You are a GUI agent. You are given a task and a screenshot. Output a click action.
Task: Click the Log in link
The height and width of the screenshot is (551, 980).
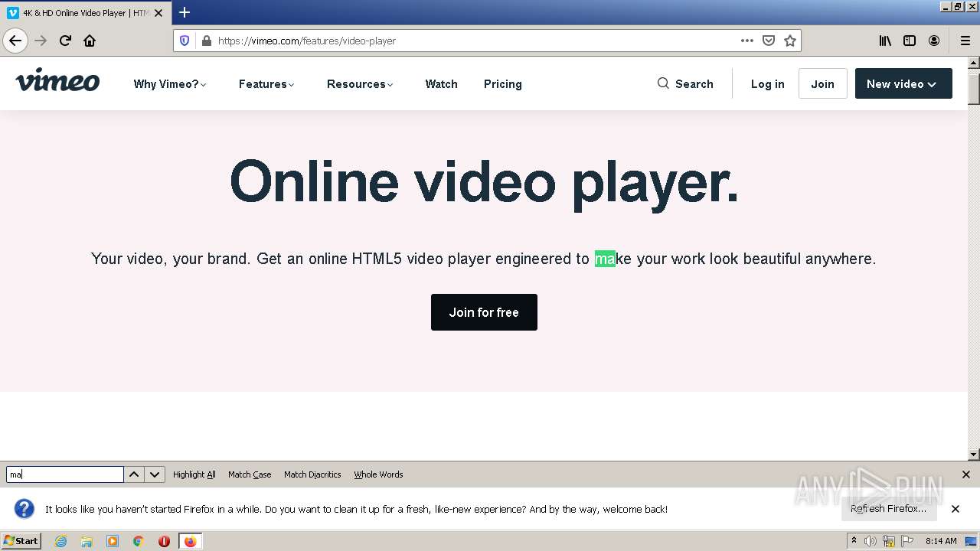(767, 84)
